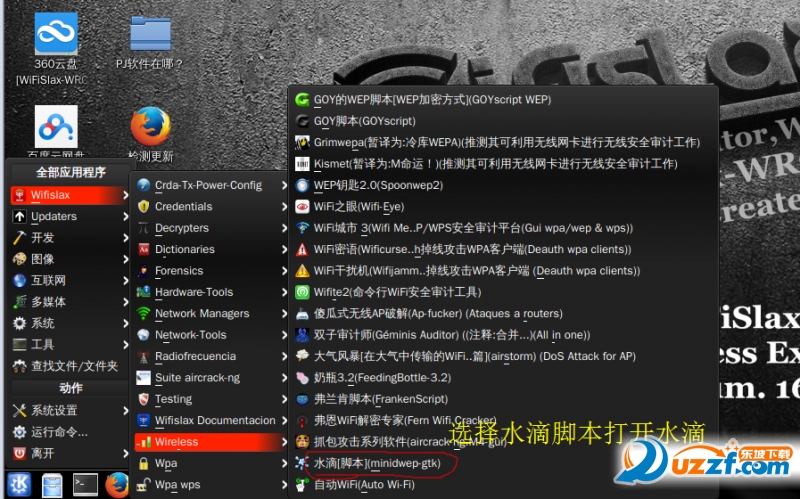
Task: Expand the Decrypters submenu
Action: point(211,228)
